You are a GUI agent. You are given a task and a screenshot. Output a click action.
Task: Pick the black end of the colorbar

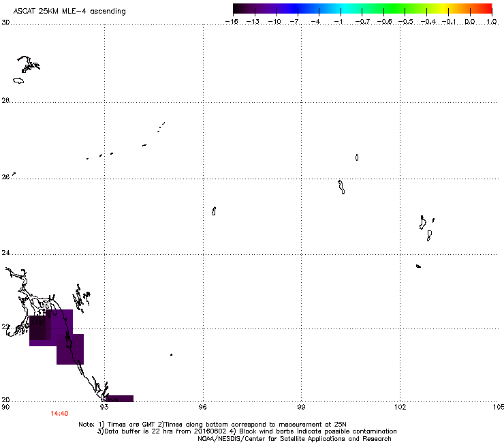point(236,9)
